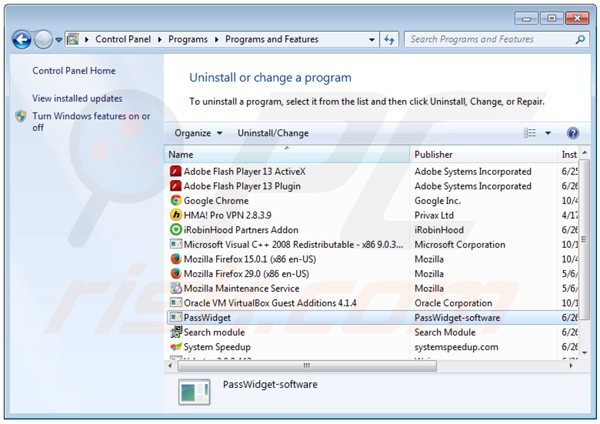Click the HMA! Pro VPN icon
Image resolution: width=600 pixels, height=424 pixels.
pos(176,215)
